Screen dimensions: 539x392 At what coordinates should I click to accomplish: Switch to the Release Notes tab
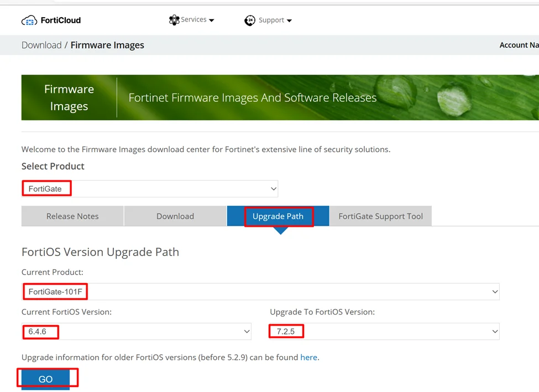point(72,216)
